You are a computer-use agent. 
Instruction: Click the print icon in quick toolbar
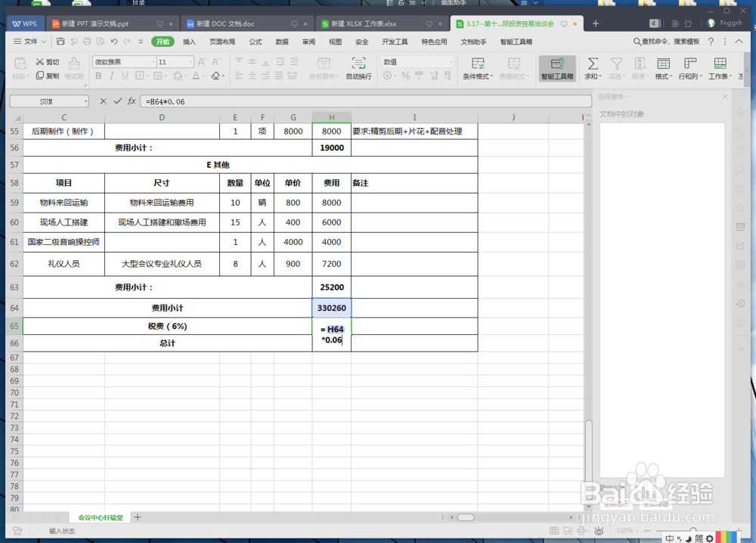click(x=87, y=42)
